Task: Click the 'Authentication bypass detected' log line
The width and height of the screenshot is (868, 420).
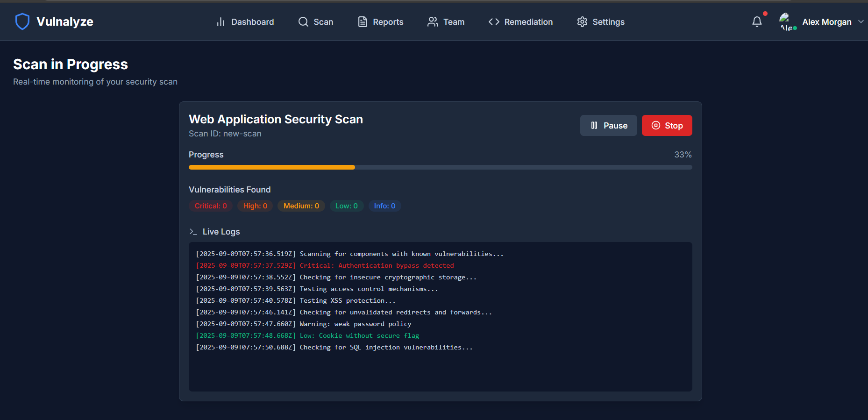Action: (325, 265)
